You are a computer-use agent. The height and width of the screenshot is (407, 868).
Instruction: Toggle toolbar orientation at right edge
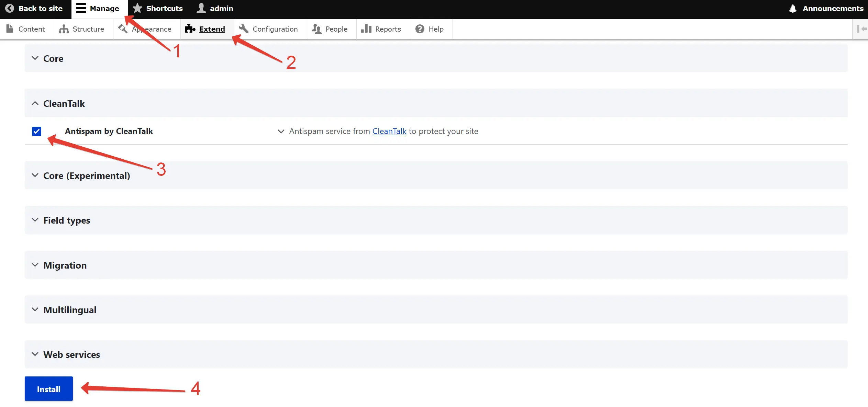coord(861,29)
